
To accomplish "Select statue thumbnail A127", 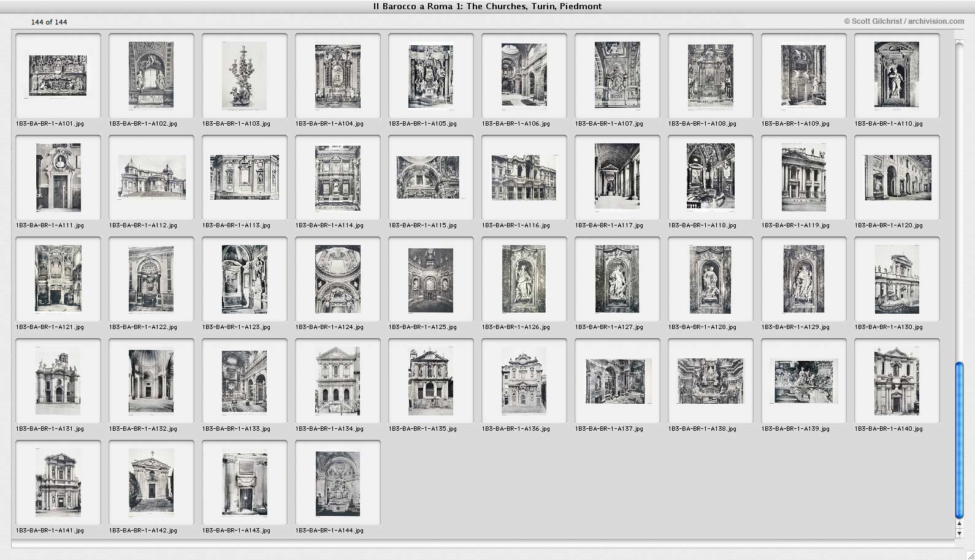I will [x=617, y=279].
